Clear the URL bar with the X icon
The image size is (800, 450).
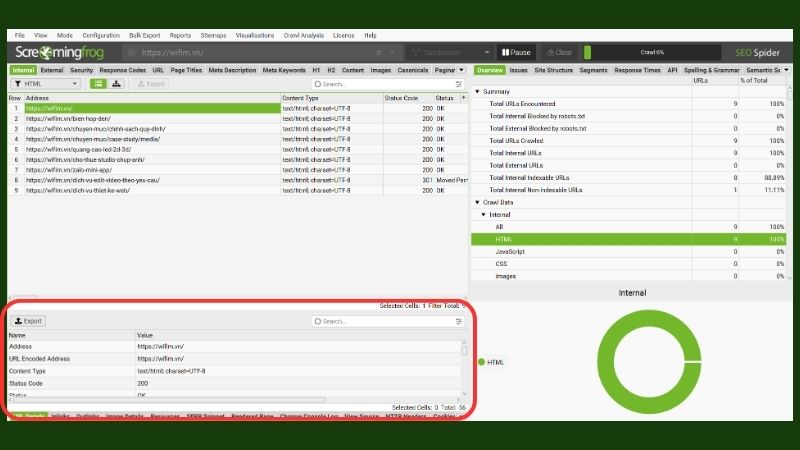(x=379, y=53)
